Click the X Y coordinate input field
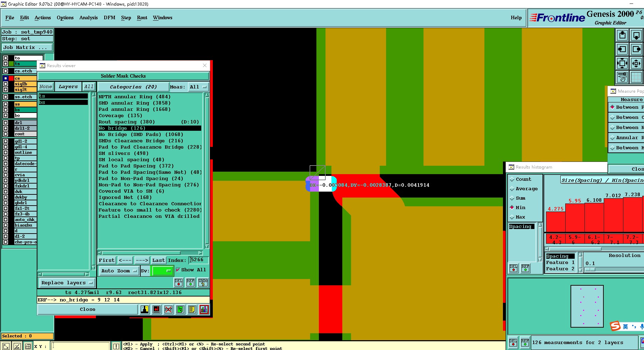The image size is (644, 350). pos(80,347)
